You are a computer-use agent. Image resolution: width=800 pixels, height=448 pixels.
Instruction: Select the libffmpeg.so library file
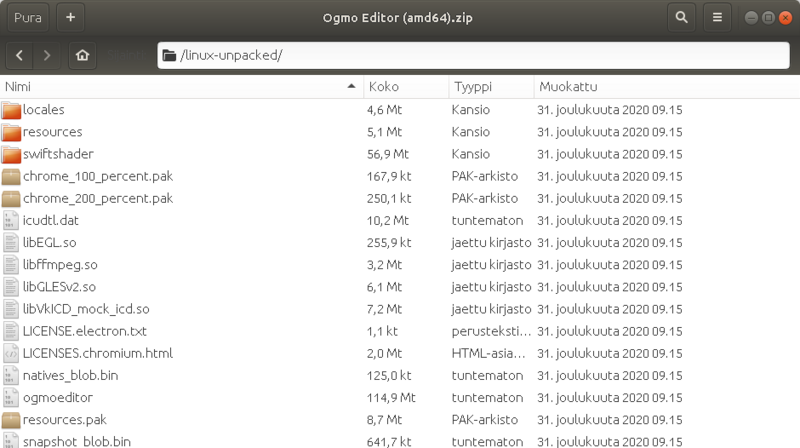(60, 265)
